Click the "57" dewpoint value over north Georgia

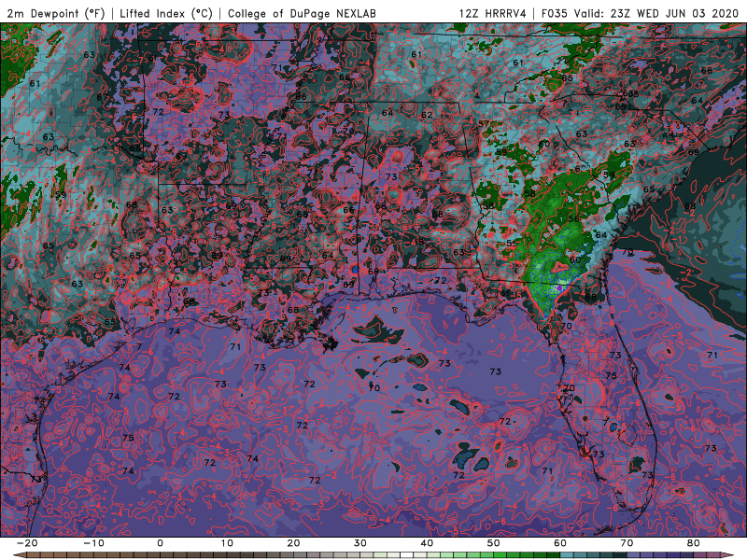[484, 124]
